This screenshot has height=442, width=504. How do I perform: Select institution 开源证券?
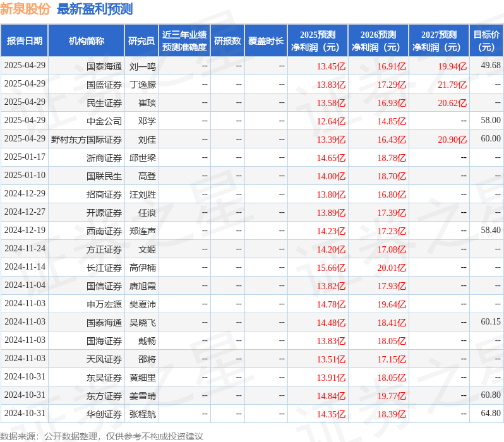[104, 213]
